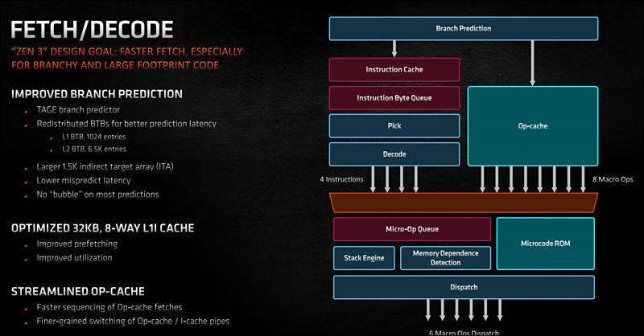Click "Larger 1.5K indirect target array (ITA)"
The image size is (644, 336).
[105, 166]
